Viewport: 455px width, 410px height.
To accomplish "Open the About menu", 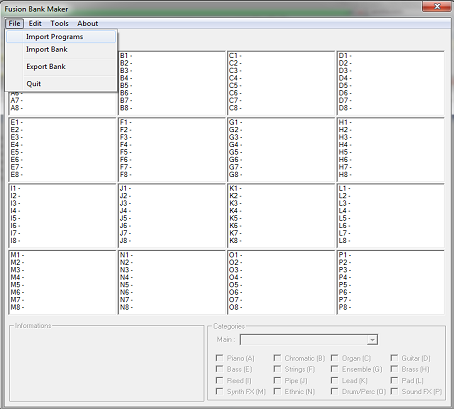I will click(88, 23).
